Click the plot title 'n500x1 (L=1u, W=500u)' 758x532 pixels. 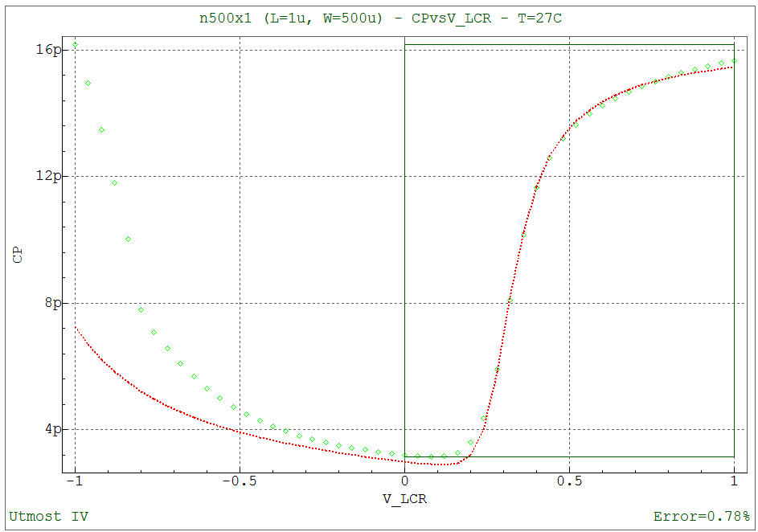tap(291, 18)
